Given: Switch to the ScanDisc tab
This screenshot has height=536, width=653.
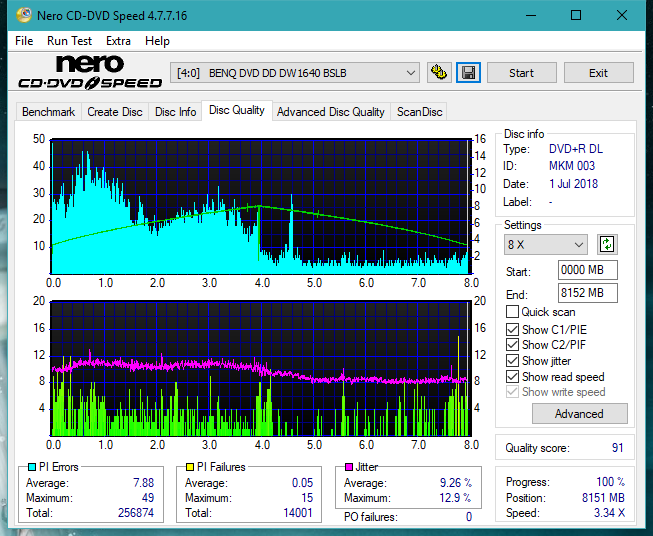Looking at the screenshot, I should [x=419, y=112].
